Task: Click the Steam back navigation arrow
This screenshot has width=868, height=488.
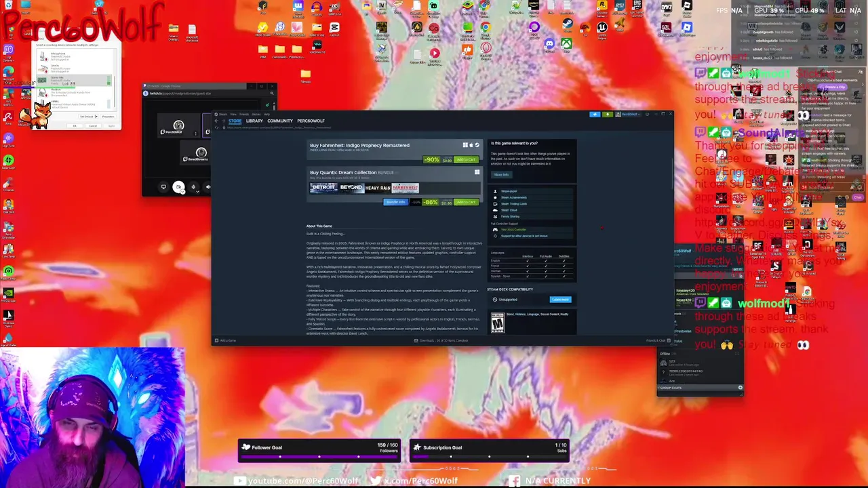Action: point(216,121)
